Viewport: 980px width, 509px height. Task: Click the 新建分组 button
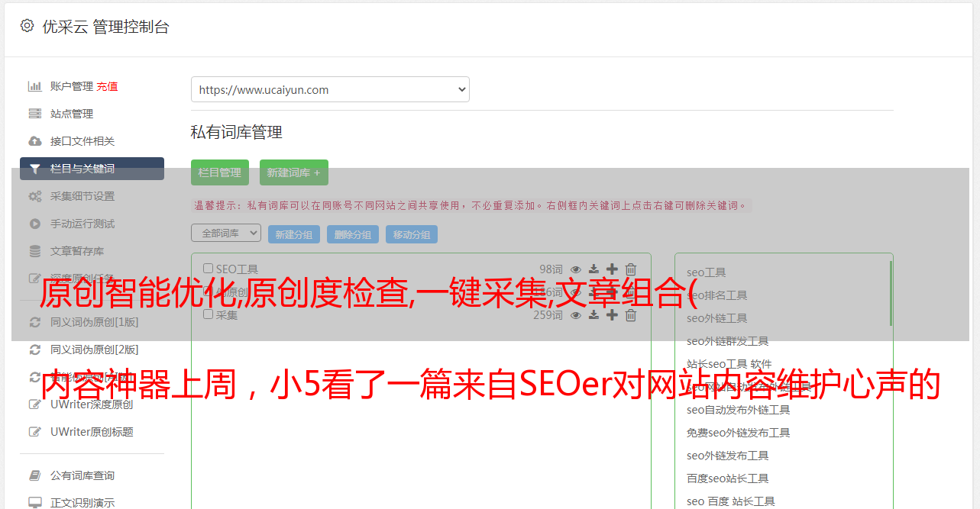pyautogui.click(x=294, y=234)
